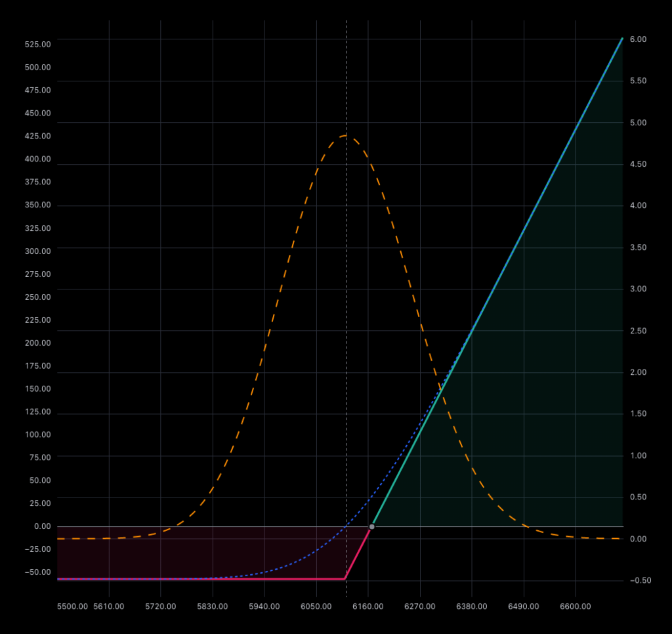This screenshot has height=634, width=672.
Task: Click the 0.00 label on the left axis
Action: click(x=42, y=526)
